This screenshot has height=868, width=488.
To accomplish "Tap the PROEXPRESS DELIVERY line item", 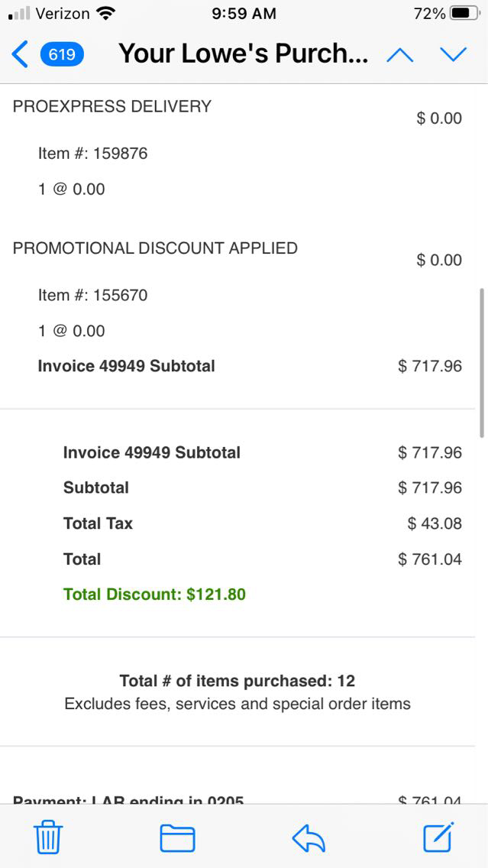I will click(112, 106).
